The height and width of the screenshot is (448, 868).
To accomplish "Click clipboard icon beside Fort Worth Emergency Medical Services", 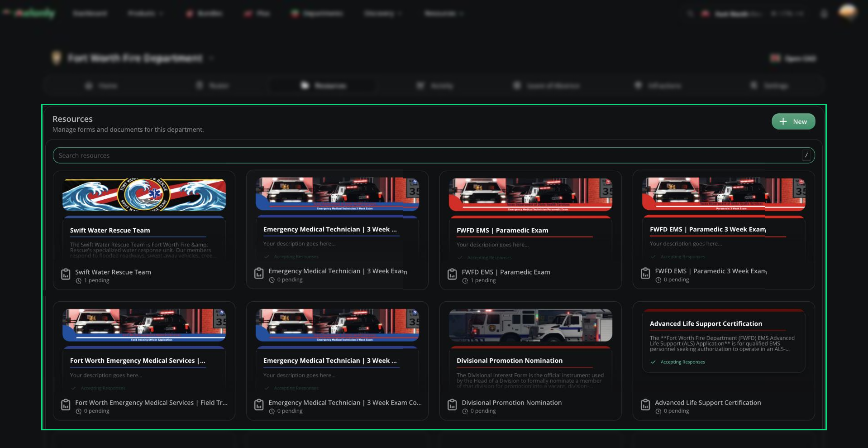I will coord(66,405).
